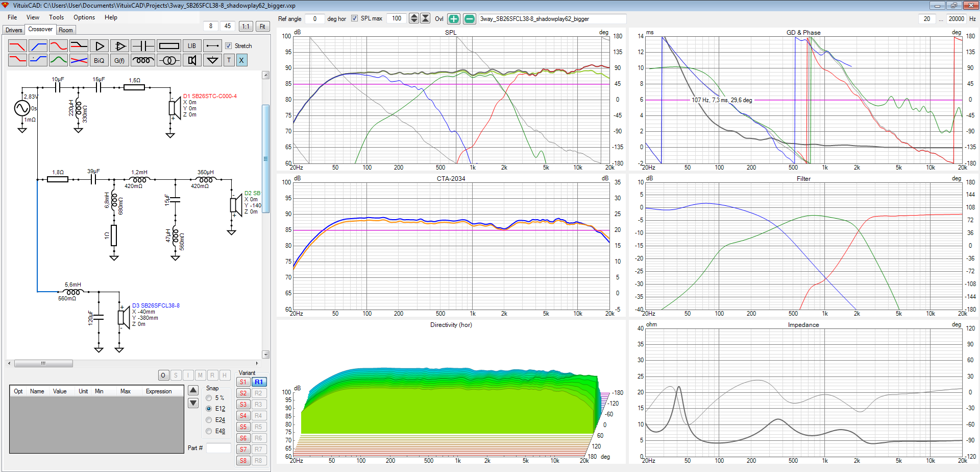980x472 pixels.
Task: Insert the green peak filter block
Action: [x=58, y=60]
